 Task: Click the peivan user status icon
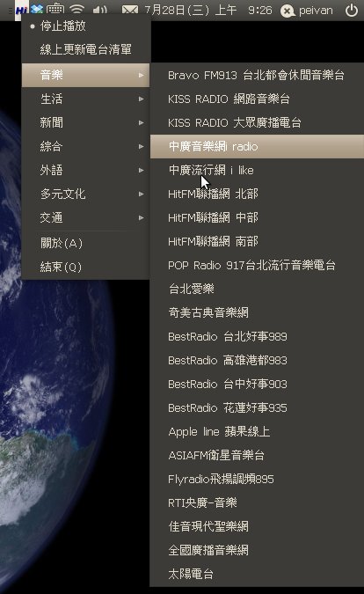(x=288, y=11)
